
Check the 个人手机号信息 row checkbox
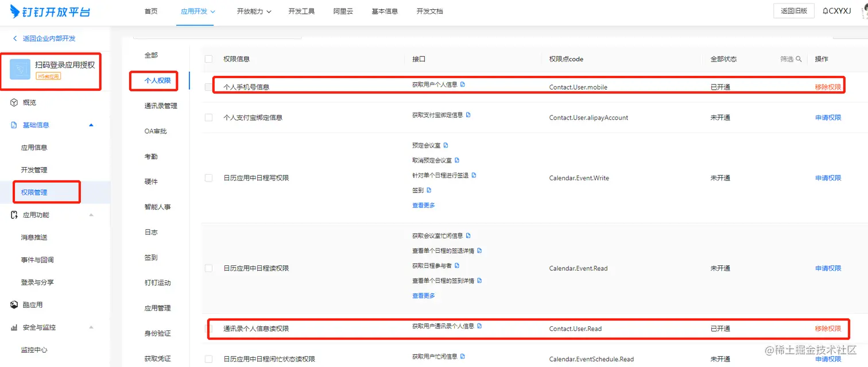[208, 87]
